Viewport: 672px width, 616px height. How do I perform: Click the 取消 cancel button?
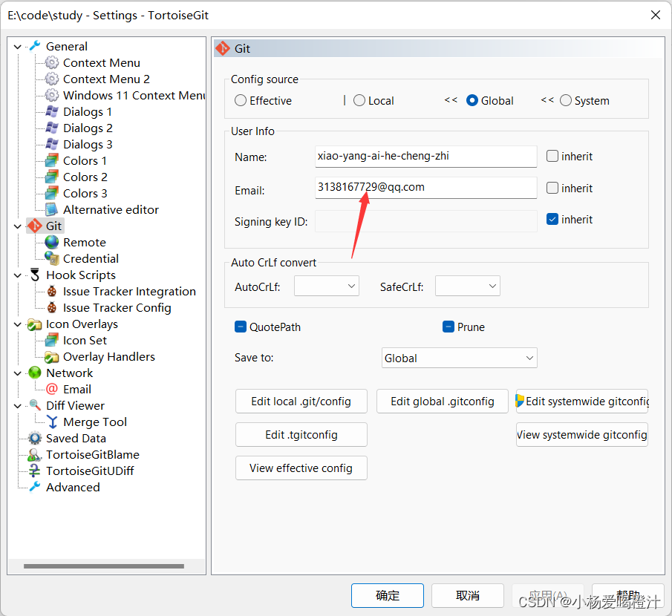tap(468, 595)
